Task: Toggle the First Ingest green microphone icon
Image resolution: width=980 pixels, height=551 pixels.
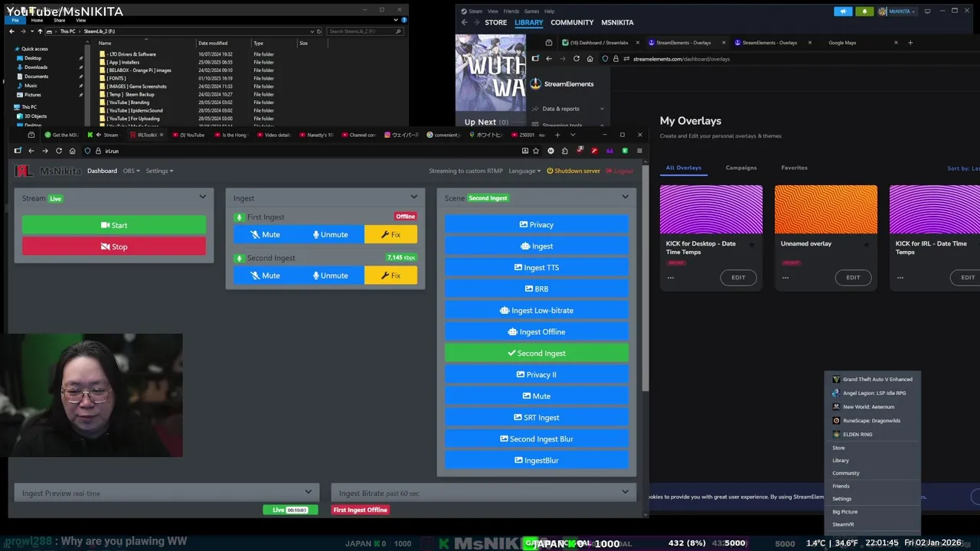Action: pyautogui.click(x=239, y=217)
